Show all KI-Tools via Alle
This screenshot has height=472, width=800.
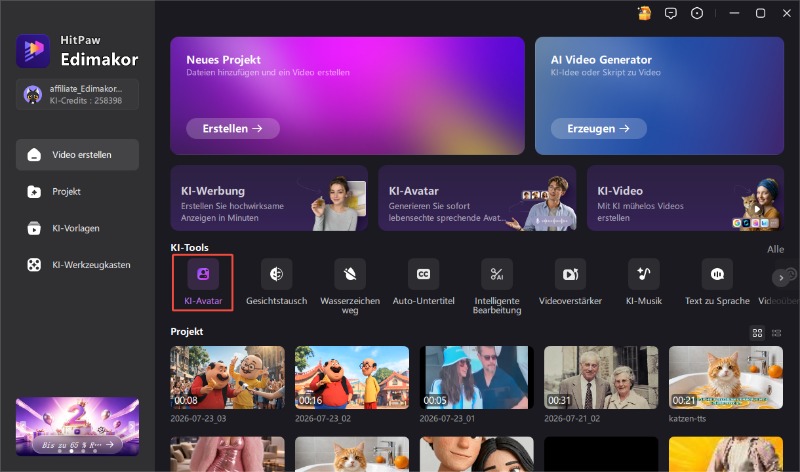(x=776, y=249)
